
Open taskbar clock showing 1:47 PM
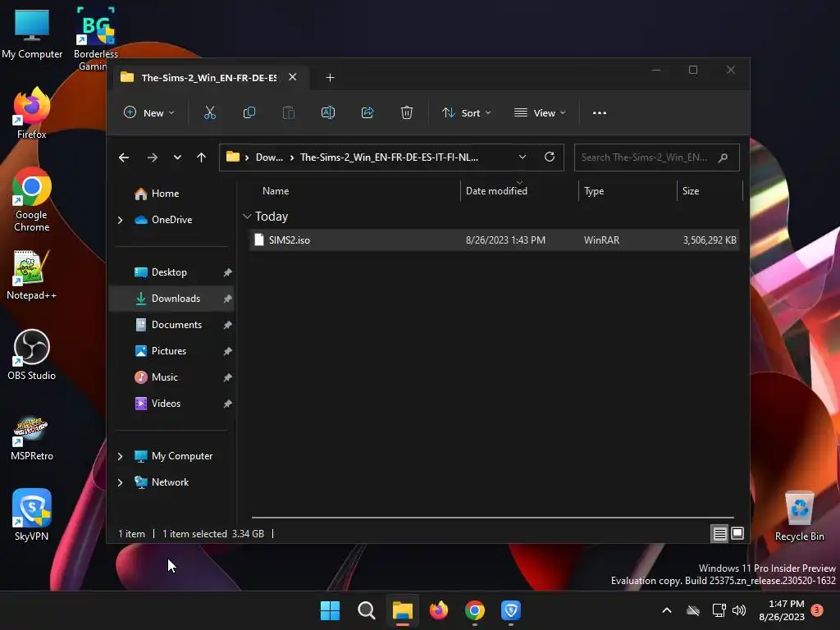pos(782,610)
